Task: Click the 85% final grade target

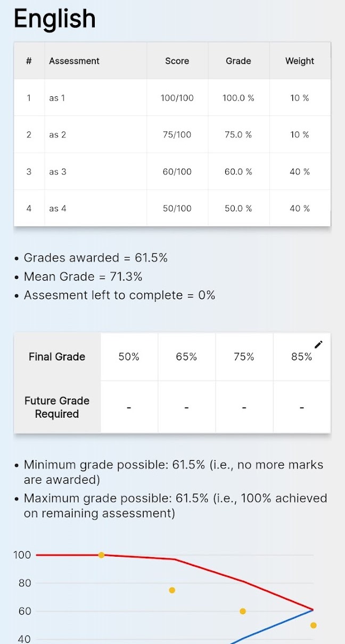Action: point(301,357)
